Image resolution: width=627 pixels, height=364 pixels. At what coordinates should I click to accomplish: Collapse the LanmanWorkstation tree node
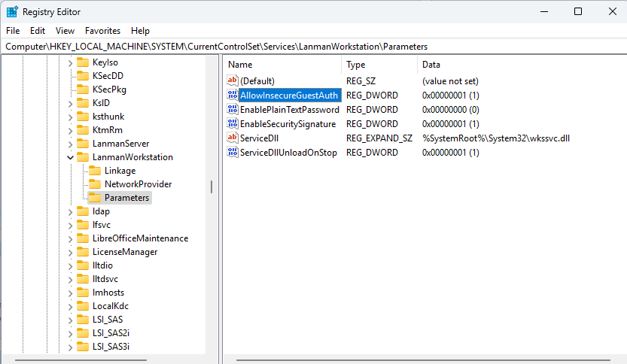pos(70,158)
